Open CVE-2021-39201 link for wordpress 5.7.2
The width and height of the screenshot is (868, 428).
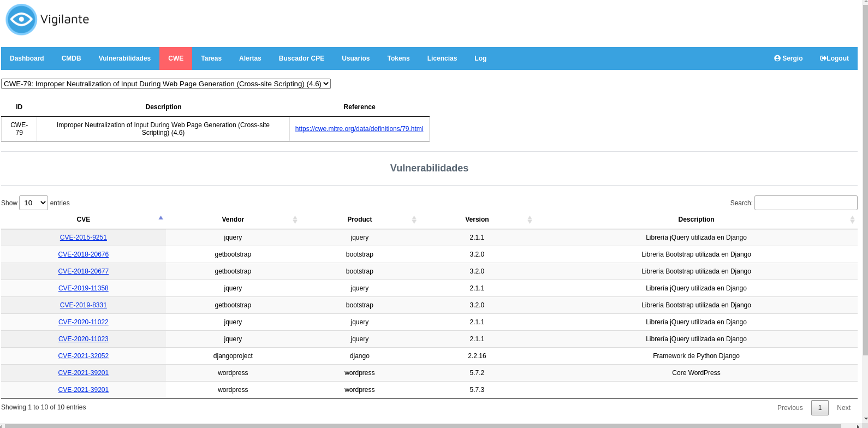[x=84, y=373]
